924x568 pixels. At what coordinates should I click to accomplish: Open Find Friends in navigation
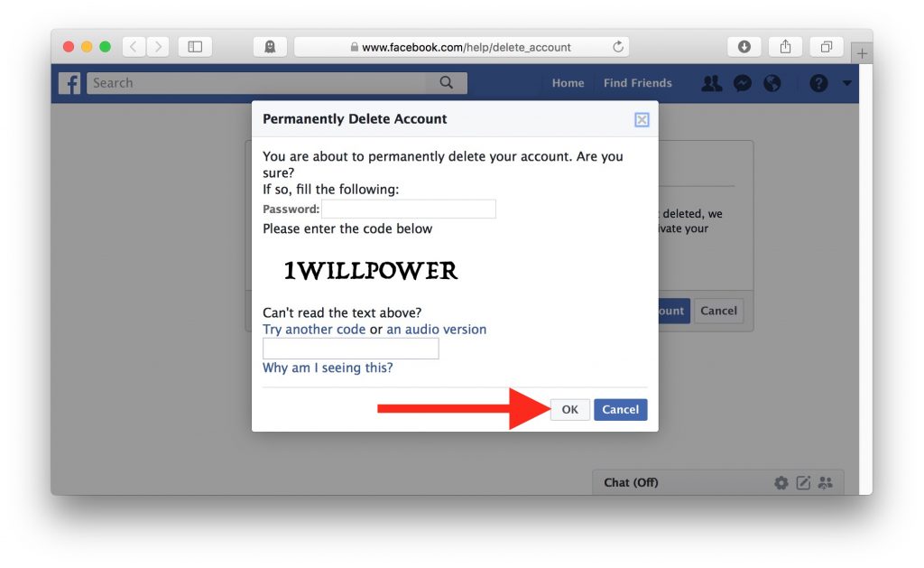coord(638,83)
